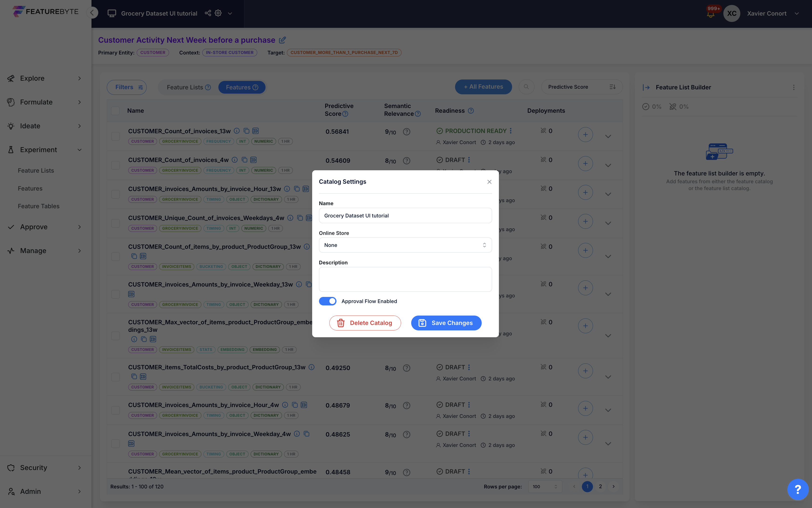Click the notifications bell icon
This screenshot has height=508, width=812.
point(710,14)
